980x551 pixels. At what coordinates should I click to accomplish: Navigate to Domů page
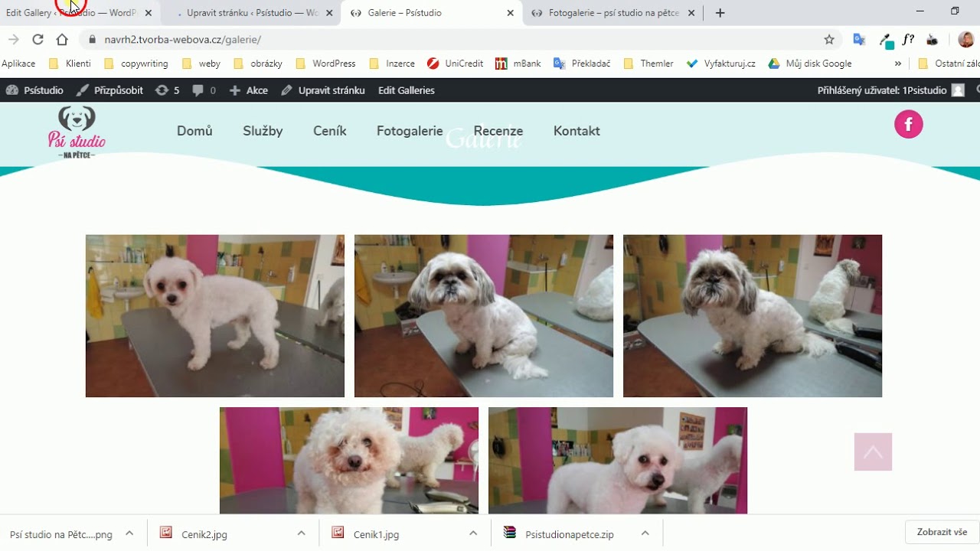(194, 131)
